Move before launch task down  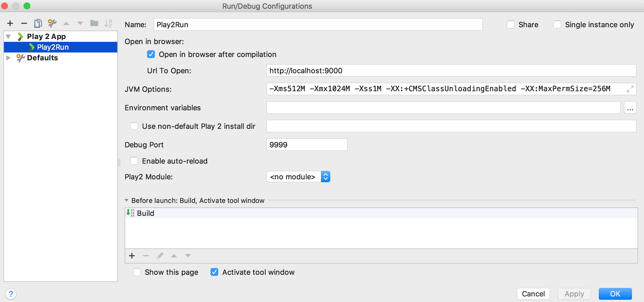(188, 256)
